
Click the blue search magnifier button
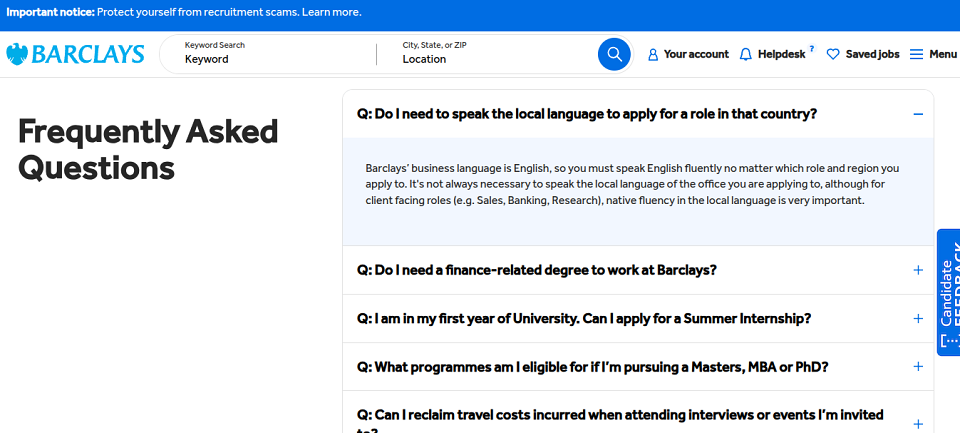click(x=614, y=55)
